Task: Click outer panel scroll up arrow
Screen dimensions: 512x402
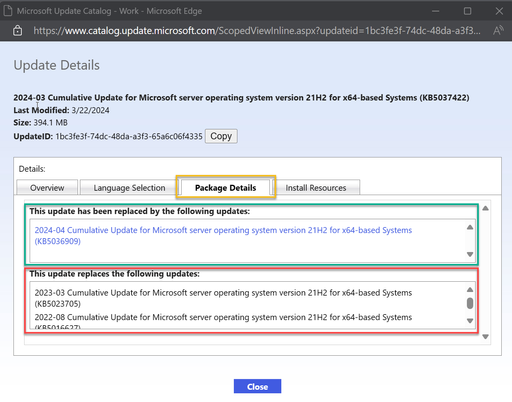Action: pyautogui.click(x=486, y=208)
